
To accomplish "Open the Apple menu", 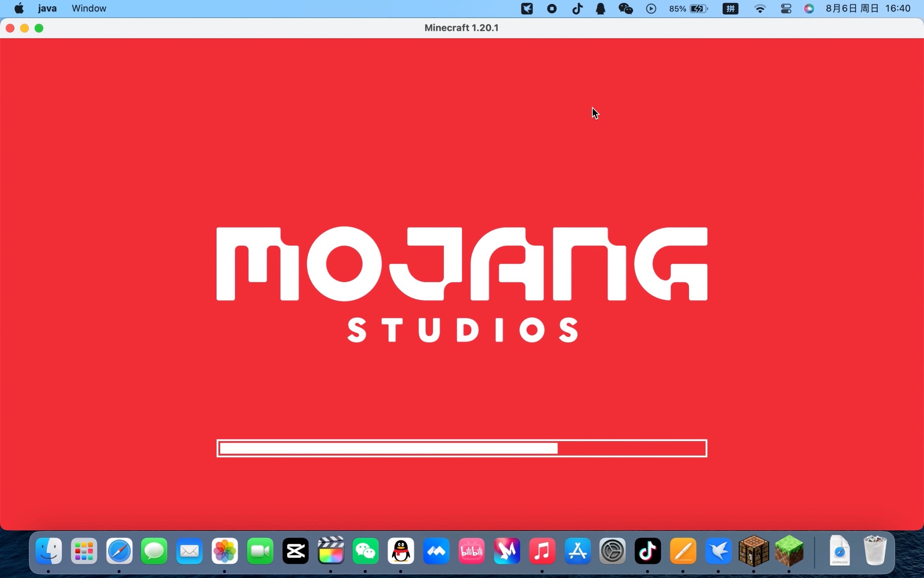I will 19,8.
